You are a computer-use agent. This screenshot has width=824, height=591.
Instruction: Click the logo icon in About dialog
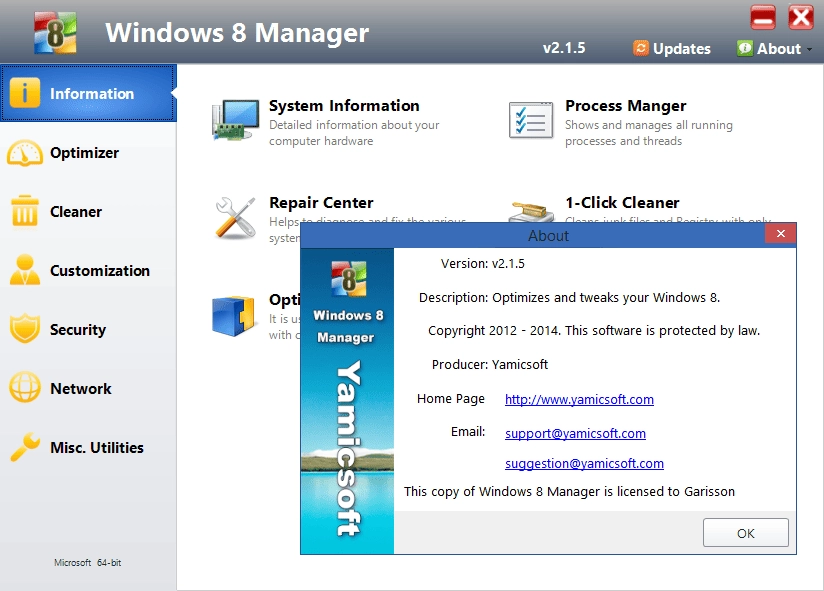click(x=348, y=278)
